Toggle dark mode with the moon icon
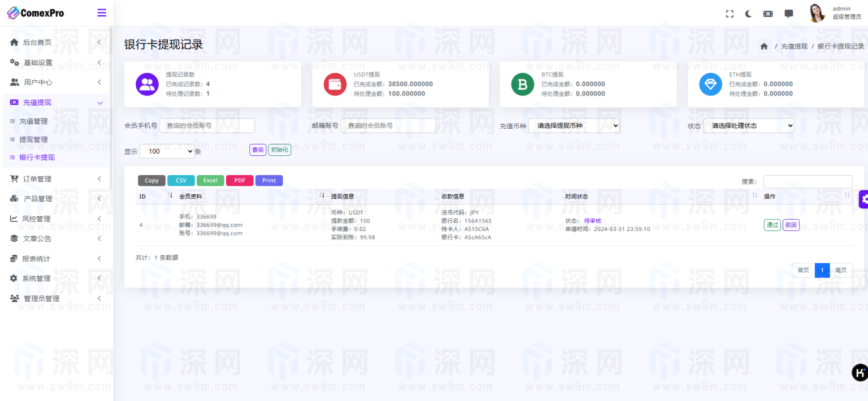 tap(748, 14)
